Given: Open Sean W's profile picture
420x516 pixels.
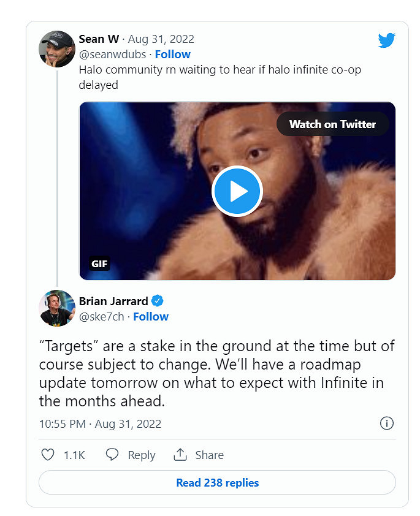Looking at the screenshot, I should 57,48.
